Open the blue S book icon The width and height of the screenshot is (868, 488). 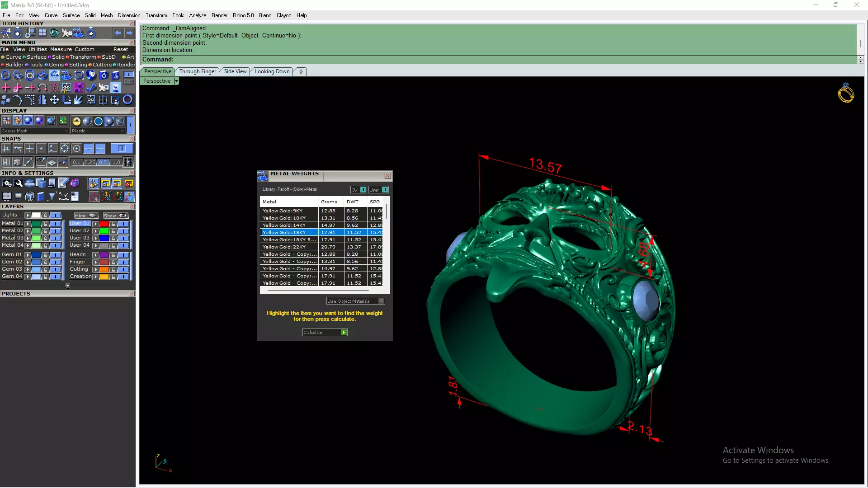[116, 75]
